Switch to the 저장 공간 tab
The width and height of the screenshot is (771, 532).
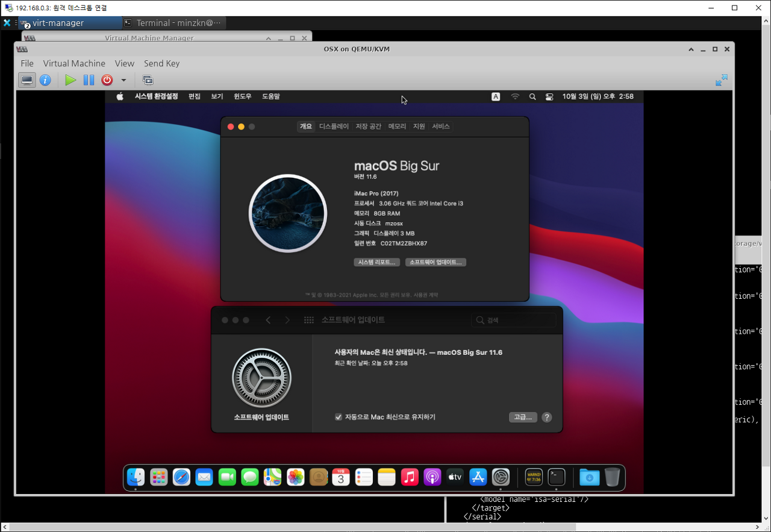pos(368,127)
